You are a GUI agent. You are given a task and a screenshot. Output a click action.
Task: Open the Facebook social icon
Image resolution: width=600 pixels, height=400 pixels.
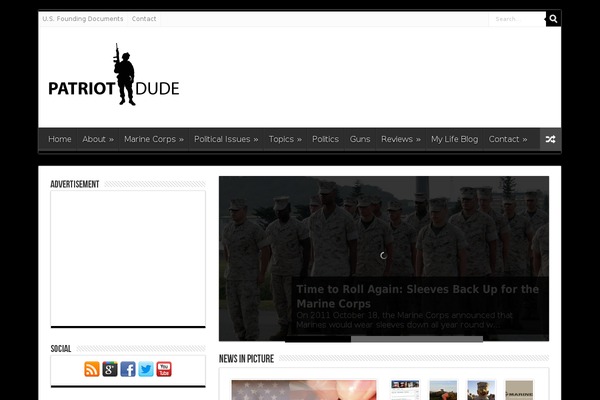(x=128, y=369)
